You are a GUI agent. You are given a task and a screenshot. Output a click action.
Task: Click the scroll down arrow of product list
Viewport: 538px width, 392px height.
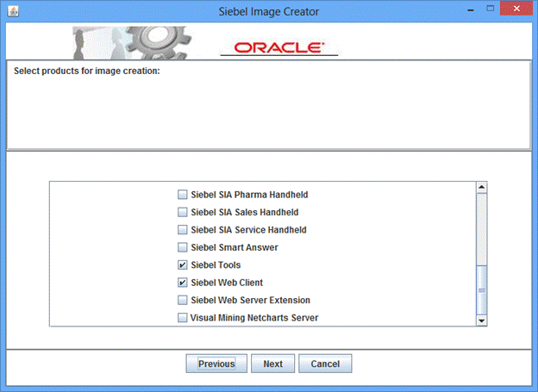pyautogui.click(x=482, y=320)
